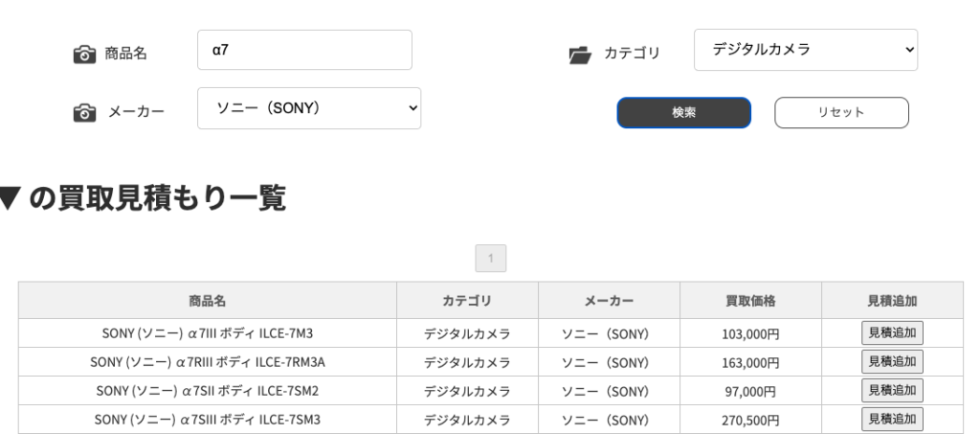
Task: Click the camera icon beside メーカー
Action: pyautogui.click(x=84, y=112)
